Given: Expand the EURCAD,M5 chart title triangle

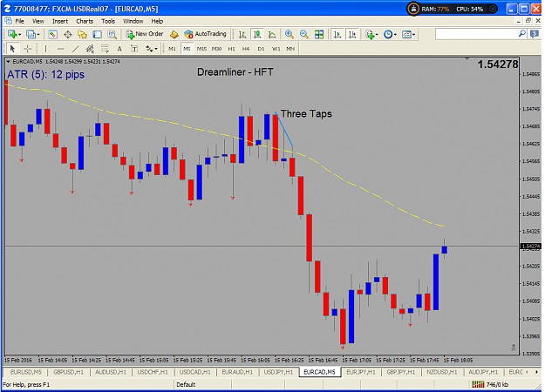Looking at the screenshot, I should 9,62.
